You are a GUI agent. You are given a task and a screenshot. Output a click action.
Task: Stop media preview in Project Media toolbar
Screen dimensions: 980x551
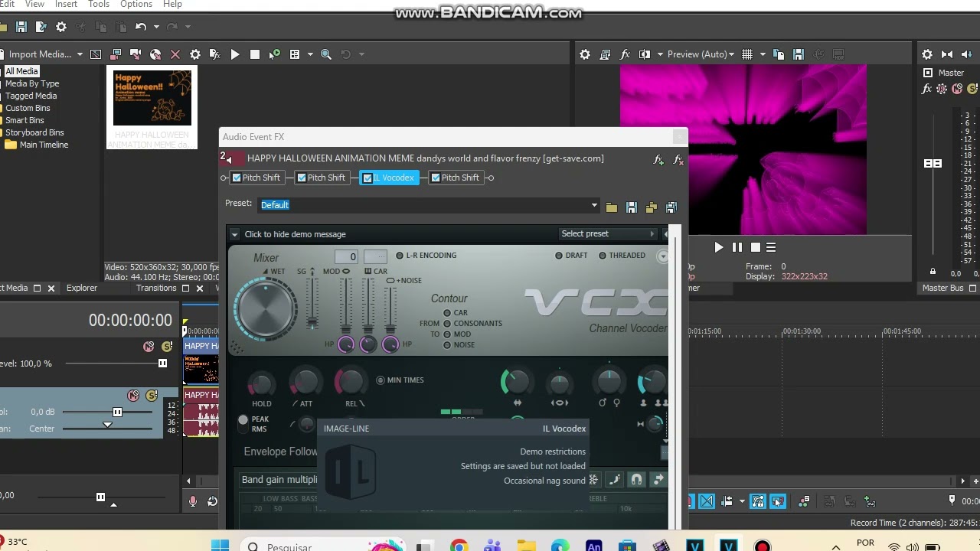(255, 54)
